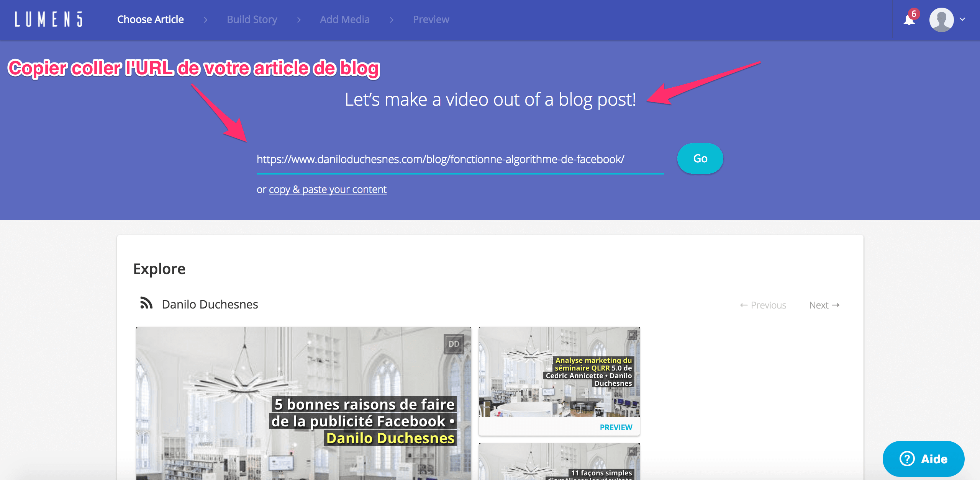Open the notifications bell
This screenshot has width=980, height=480.
point(909,20)
